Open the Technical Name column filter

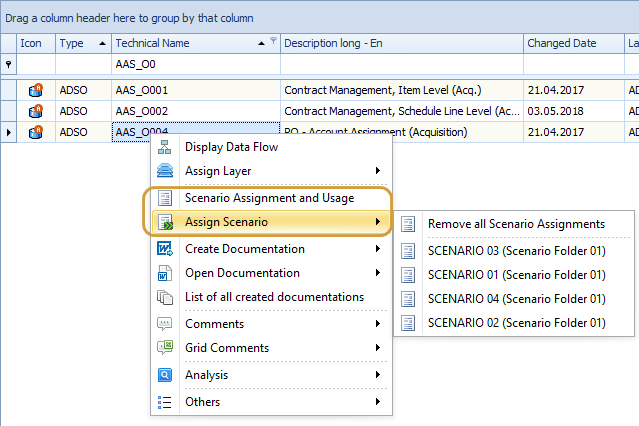point(274,42)
